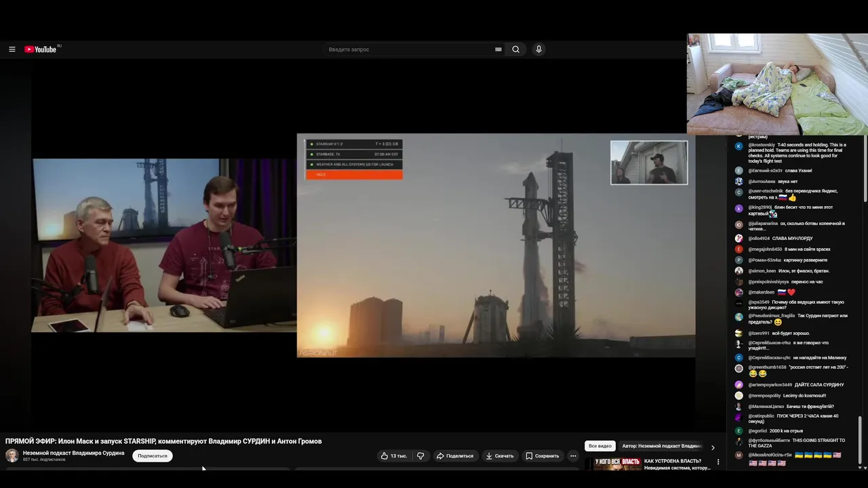Open @АнтонАвиа avatar in chat
The width and height of the screenshot is (868, 488).
[x=739, y=182]
